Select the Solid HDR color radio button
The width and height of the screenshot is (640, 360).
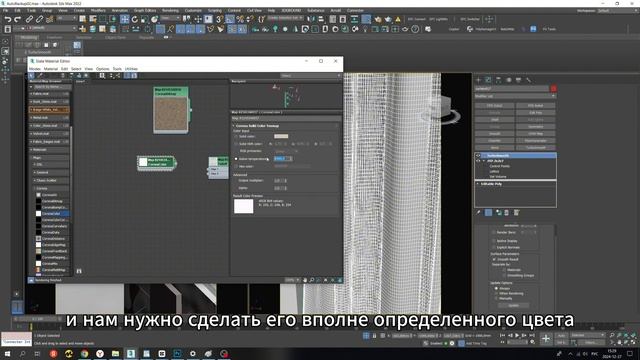pos(236,144)
